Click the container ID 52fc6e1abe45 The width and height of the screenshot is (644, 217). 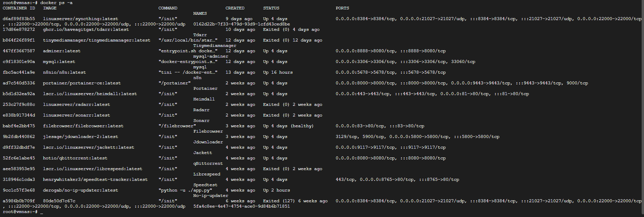tap(19, 158)
